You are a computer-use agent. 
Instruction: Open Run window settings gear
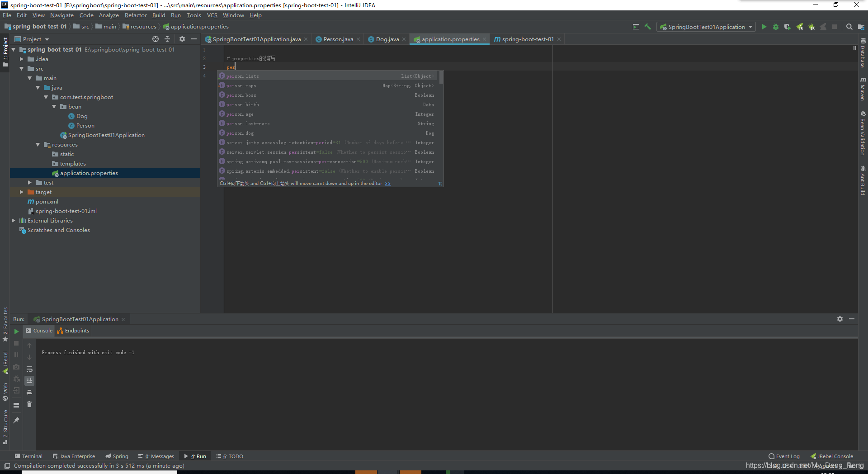click(840, 319)
